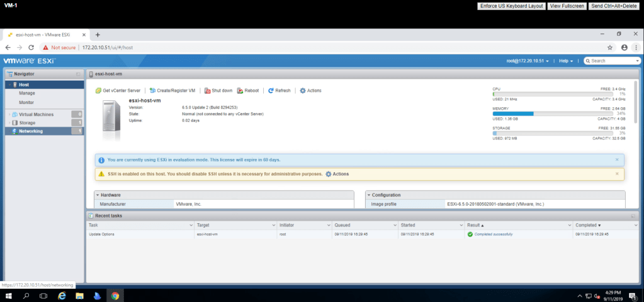Select Virtual Machines in Navigator

(36, 114)
